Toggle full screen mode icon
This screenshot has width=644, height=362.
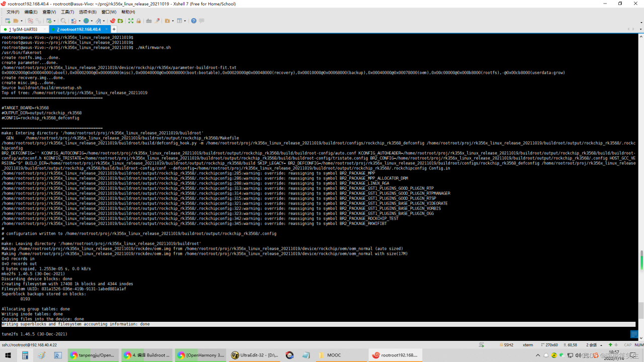tap(131, 21)
